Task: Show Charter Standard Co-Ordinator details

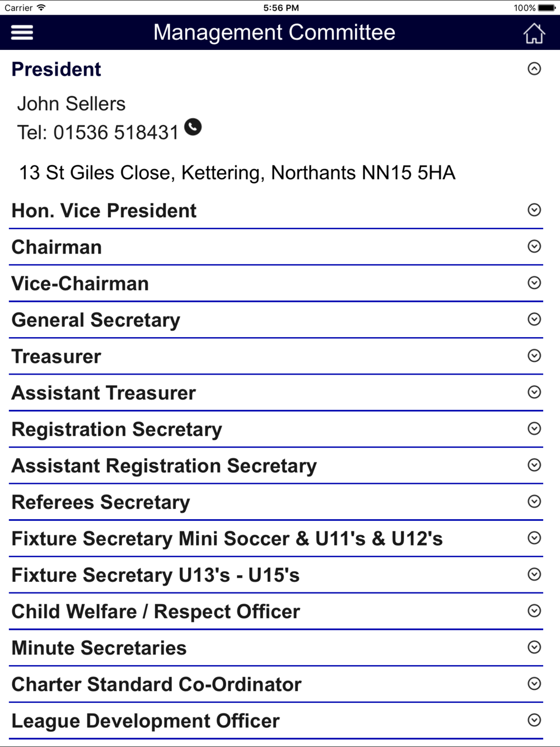Action: pyautogui.click(x=276, y=684)
